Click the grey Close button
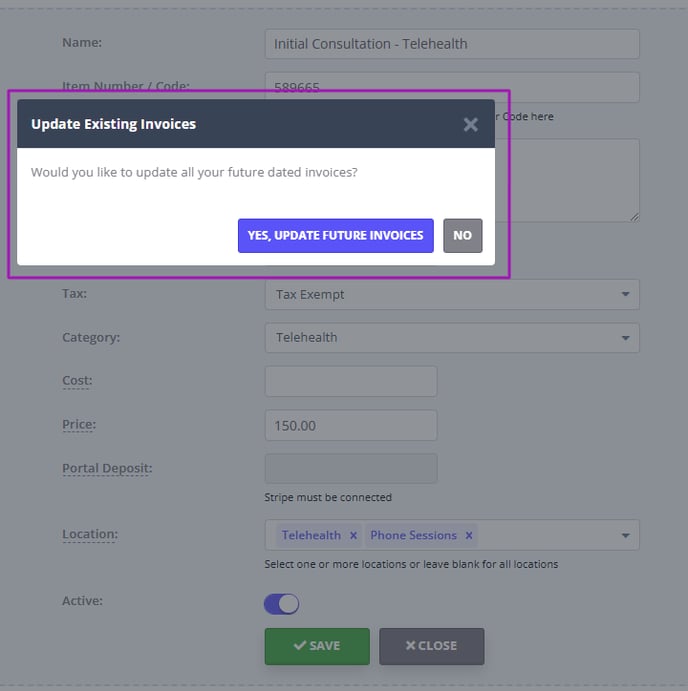Viewport: 688px width, 691px height. 431,646
